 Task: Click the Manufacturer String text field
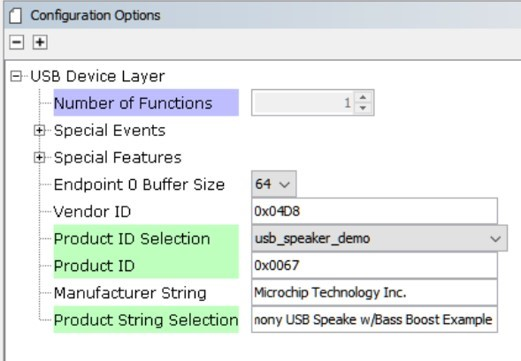(374, 293)
